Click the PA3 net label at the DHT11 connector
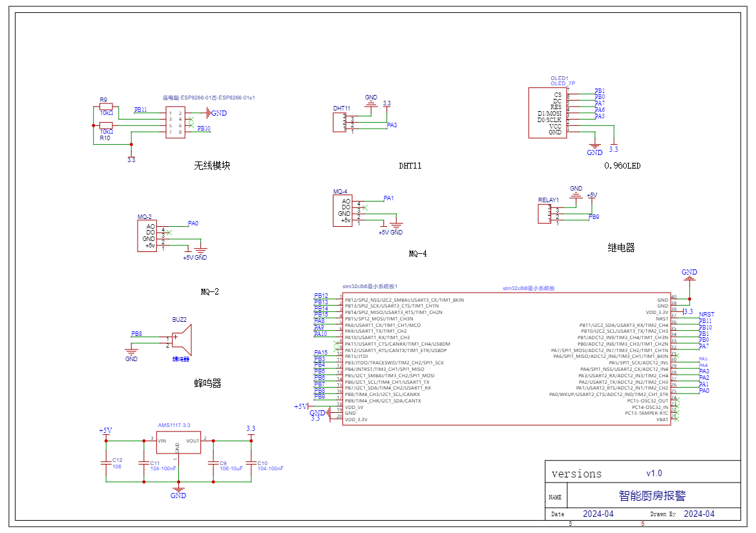This screenshot has width=756, height=533. pos(392,125)
